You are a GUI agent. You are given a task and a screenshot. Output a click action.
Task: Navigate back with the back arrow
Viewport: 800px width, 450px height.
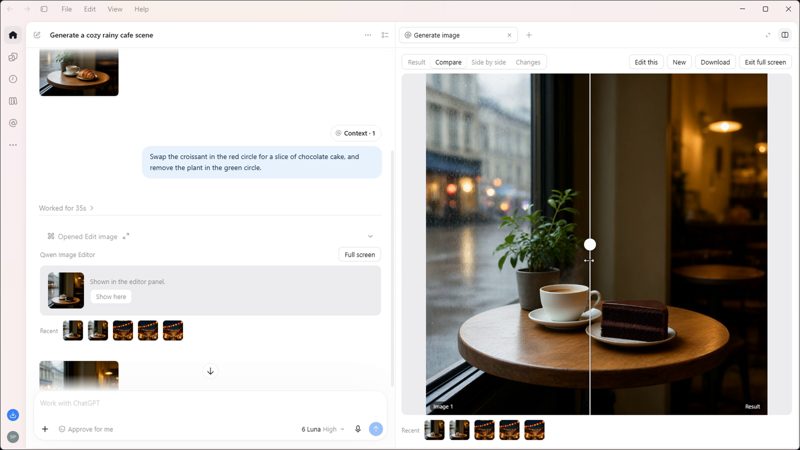(x=10, y=9)
